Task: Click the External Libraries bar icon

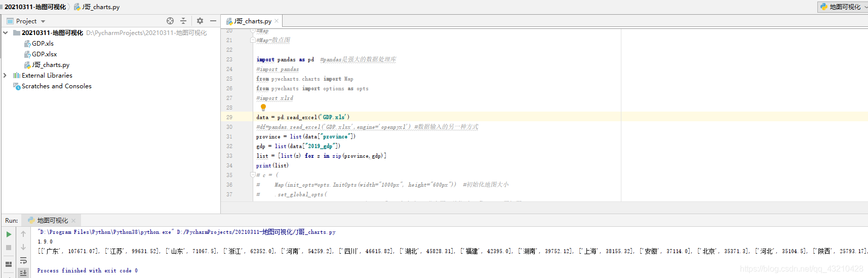Action: [17, 76]
